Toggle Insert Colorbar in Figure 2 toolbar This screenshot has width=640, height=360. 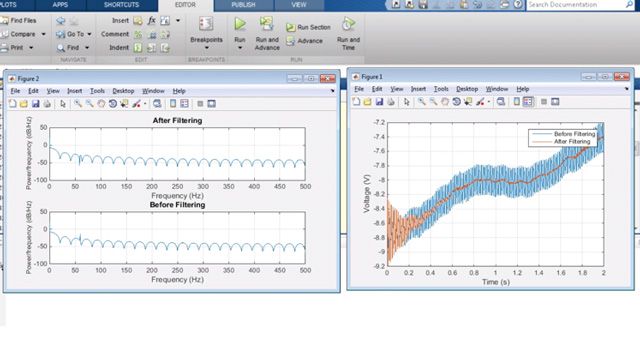[x=173, y=104]
